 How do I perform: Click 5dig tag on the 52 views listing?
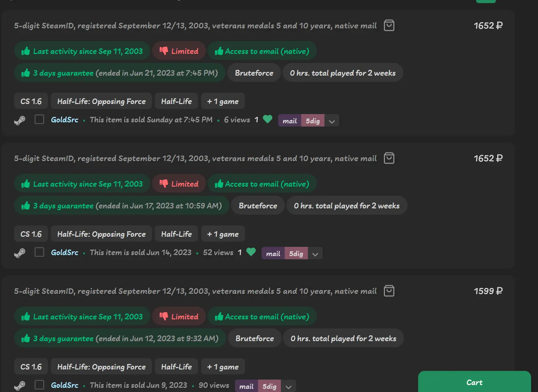point(296,253)
